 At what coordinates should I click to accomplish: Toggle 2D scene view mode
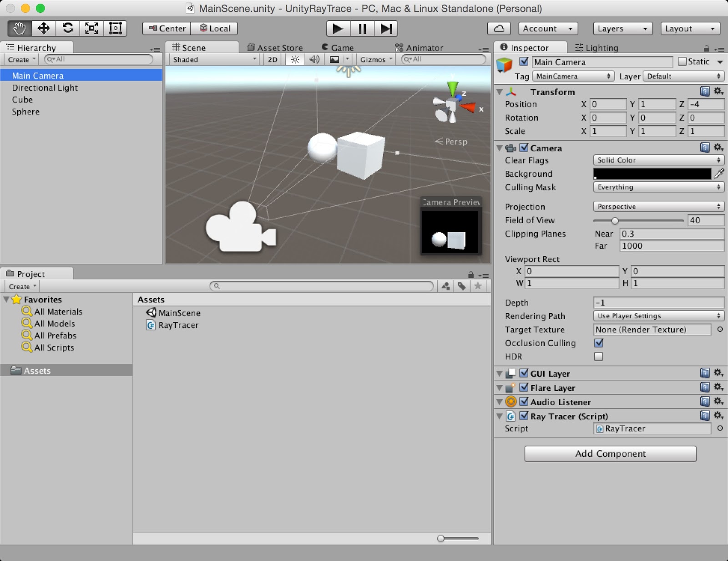click(273, 60)
